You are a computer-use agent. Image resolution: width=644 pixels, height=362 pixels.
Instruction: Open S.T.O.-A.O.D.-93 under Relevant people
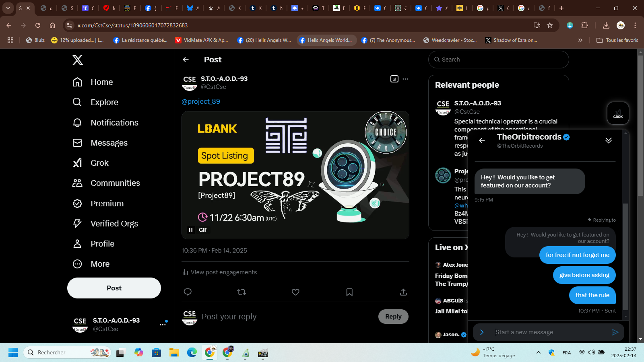click(478, 103)
